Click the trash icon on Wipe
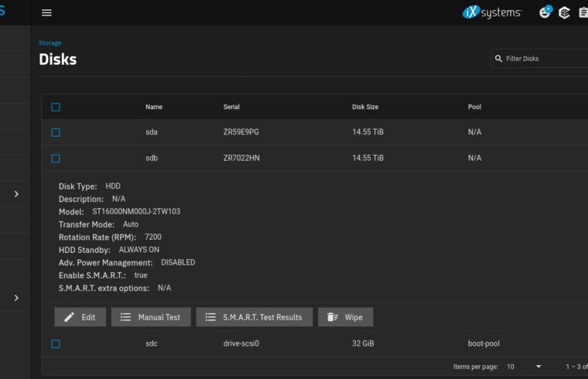 point(332,317)
